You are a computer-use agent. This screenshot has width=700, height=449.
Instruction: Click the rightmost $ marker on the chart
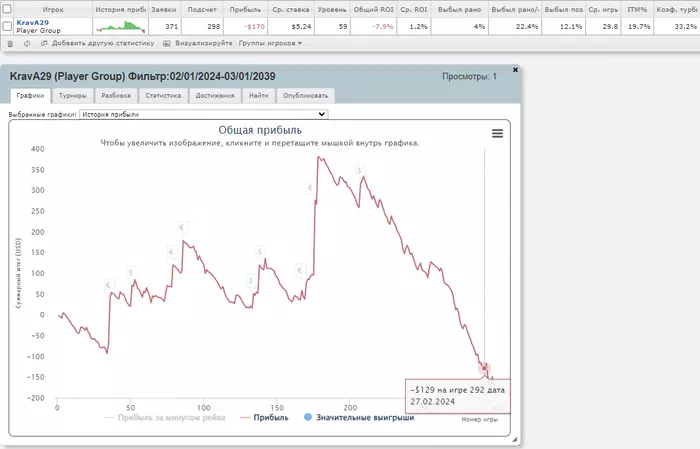point(359,170)
